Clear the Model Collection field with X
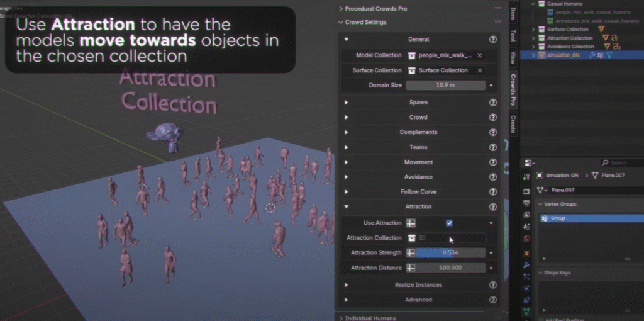 click(x=480, y=55)
